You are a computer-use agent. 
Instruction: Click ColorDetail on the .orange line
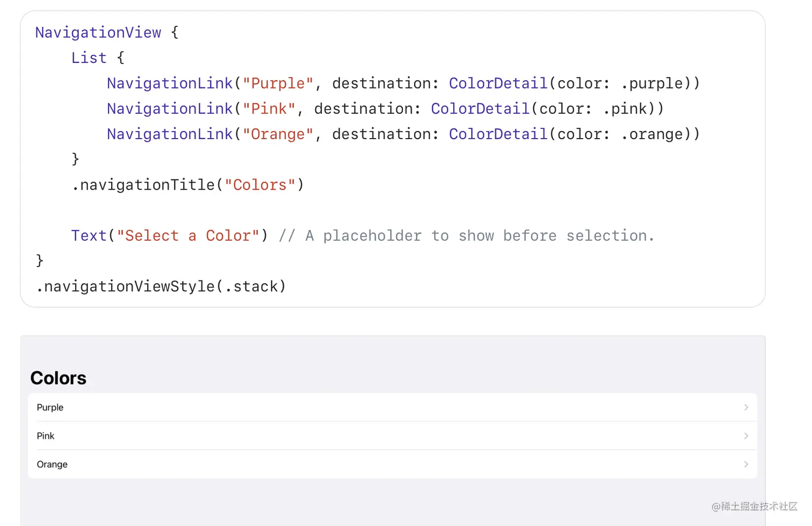point(498,134)
